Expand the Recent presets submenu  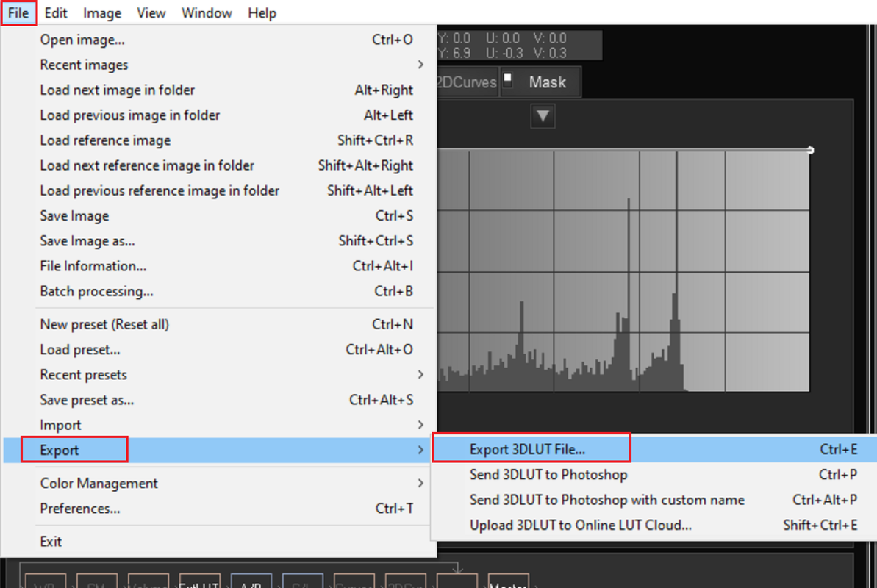[218, 375]
